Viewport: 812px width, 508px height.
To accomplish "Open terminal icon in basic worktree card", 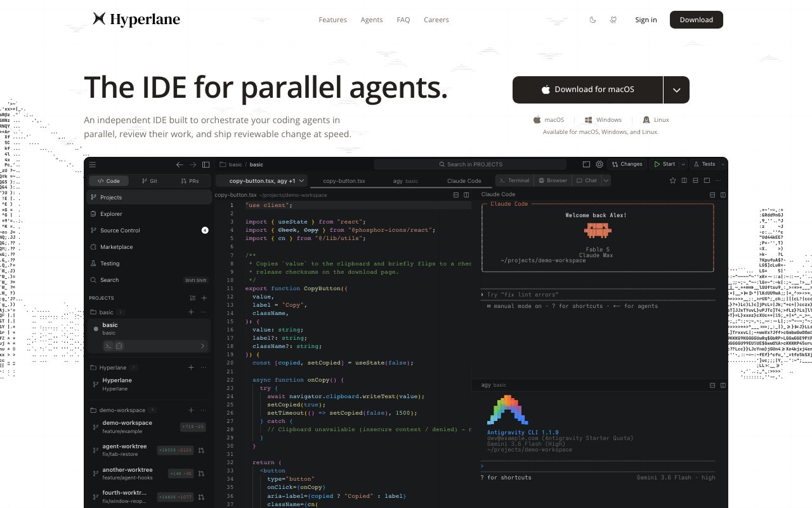I will pyautogui.click(x=108, y=346).
